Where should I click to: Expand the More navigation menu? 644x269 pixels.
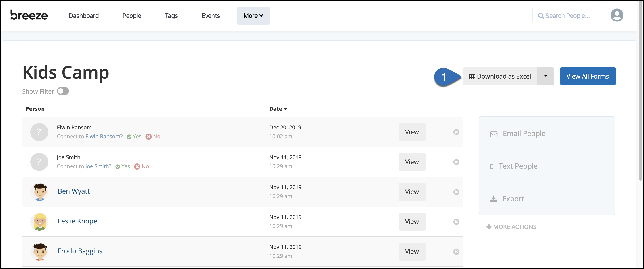coord(253,15)
